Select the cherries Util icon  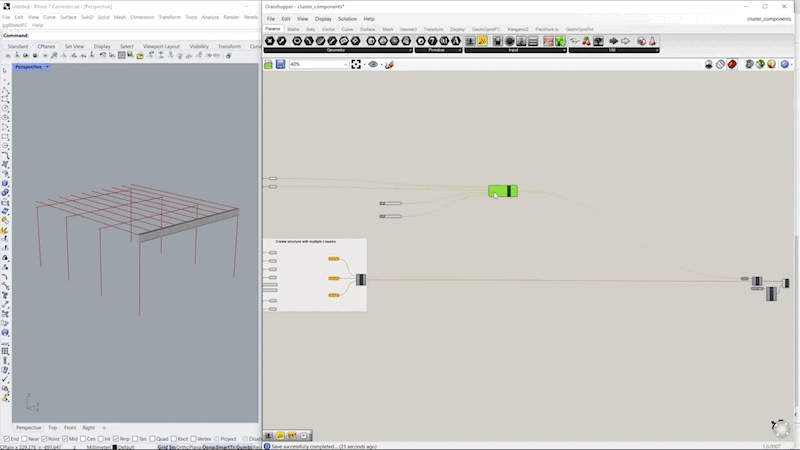click(x=587, y=41)
